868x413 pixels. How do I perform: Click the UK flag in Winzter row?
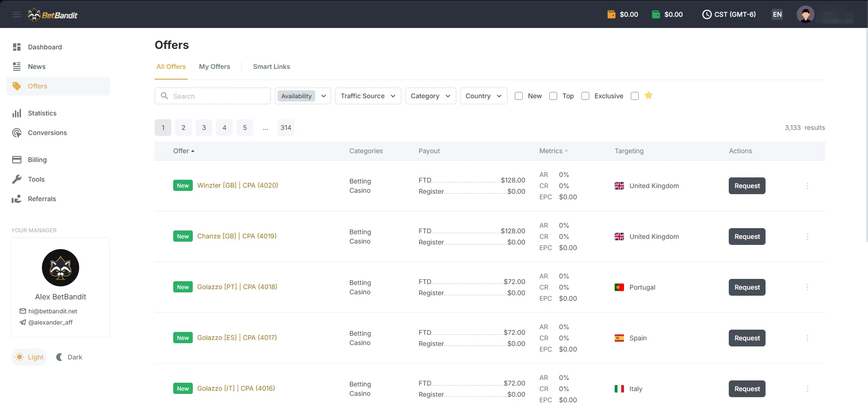(619, 186)
